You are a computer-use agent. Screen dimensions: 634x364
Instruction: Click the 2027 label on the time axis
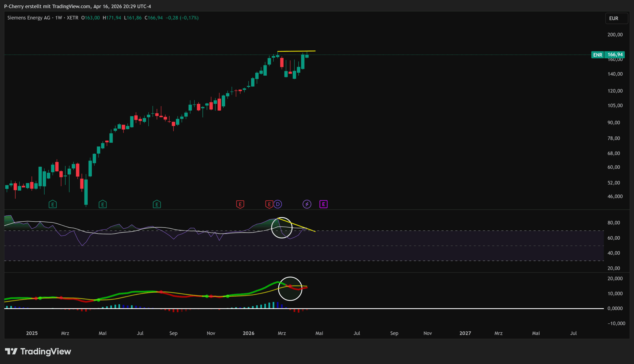(x=465, y=333)
